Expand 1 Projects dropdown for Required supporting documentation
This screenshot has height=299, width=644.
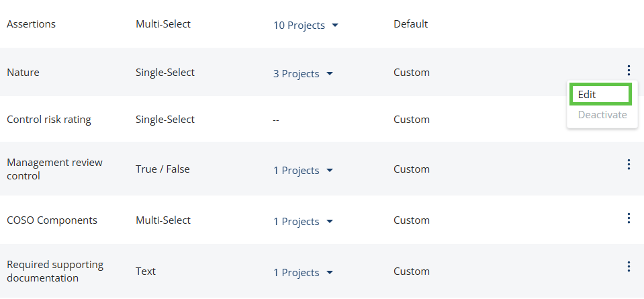click(x=303, y=273)
